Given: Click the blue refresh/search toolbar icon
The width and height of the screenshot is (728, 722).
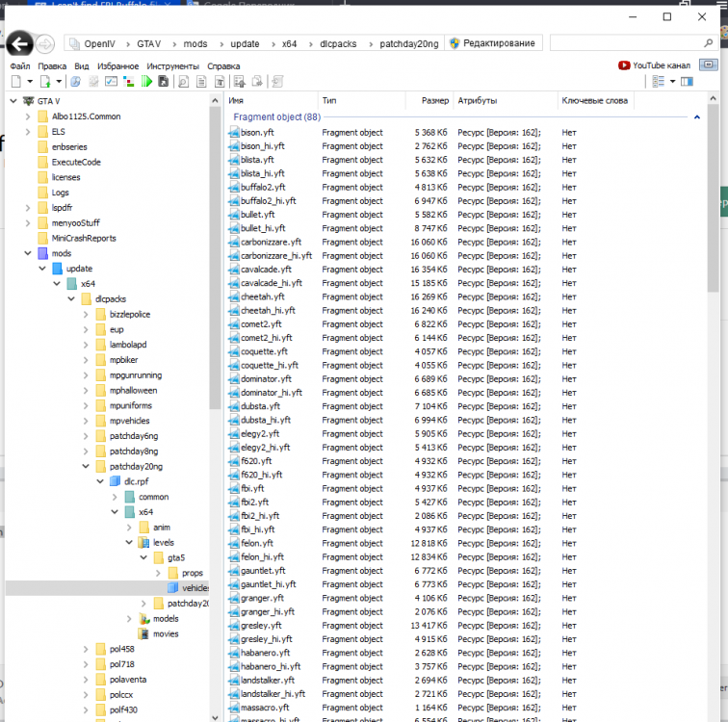Looking at the screenshot, I should [x=76, y=82].
